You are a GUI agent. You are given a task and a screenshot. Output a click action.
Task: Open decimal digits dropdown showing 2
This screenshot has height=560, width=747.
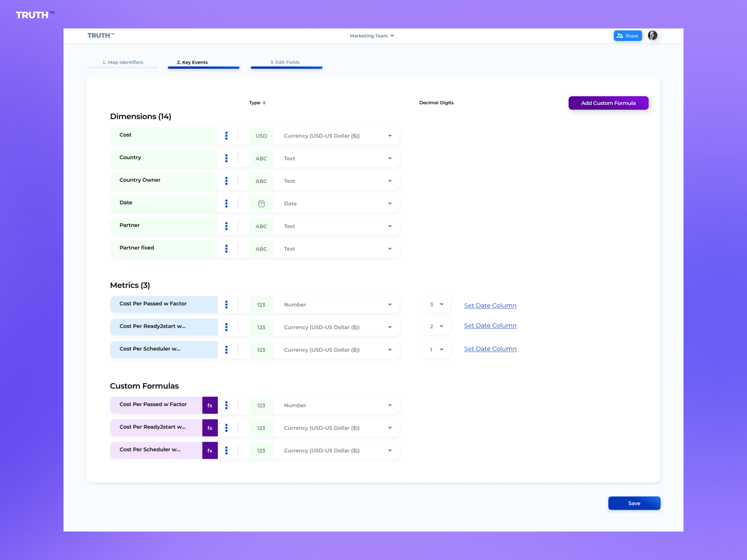(436, 326)
